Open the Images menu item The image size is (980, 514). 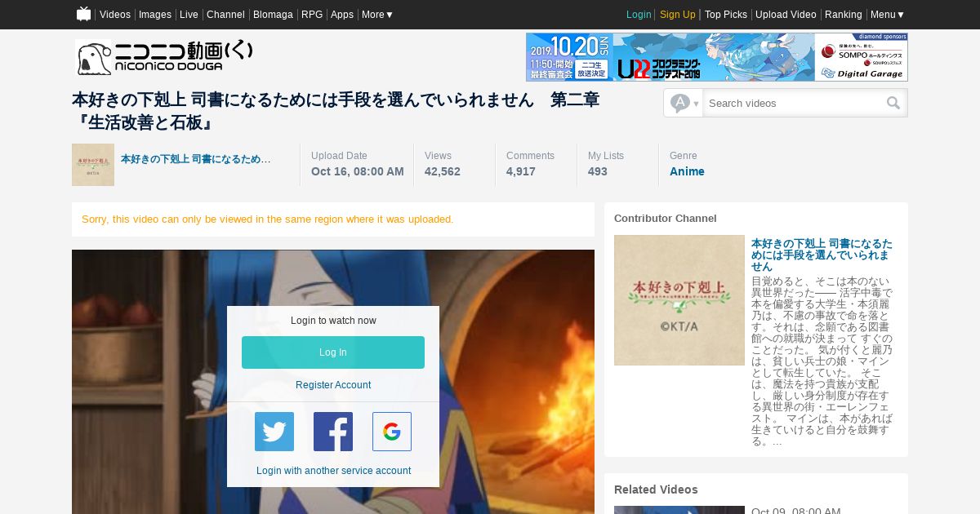pos(155,15)
